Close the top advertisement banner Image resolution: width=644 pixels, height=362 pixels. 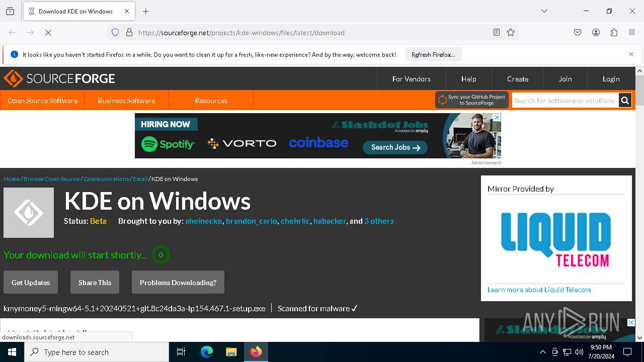click(497, 117)
